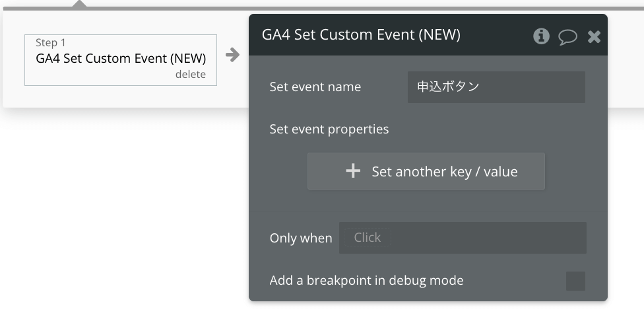This screenshot has width=644, height=333.
Task: Select the Step 1 GA4 action box
Action: tap(121, 60)
